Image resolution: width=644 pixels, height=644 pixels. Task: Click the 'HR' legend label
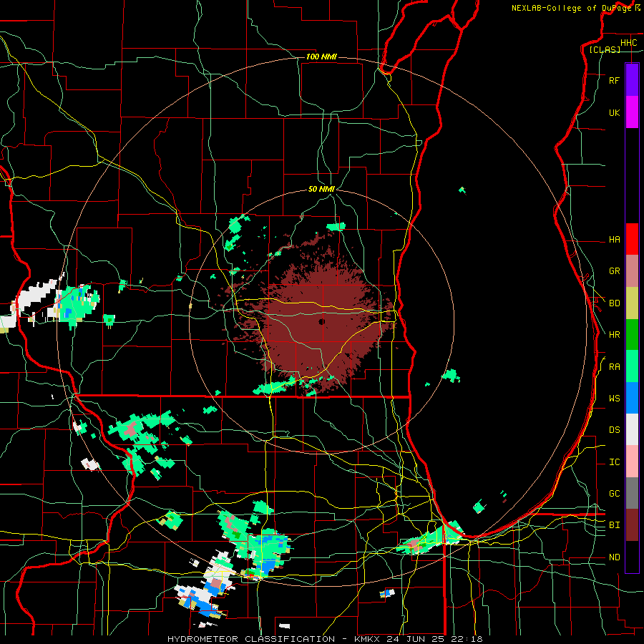click(614, 335)
